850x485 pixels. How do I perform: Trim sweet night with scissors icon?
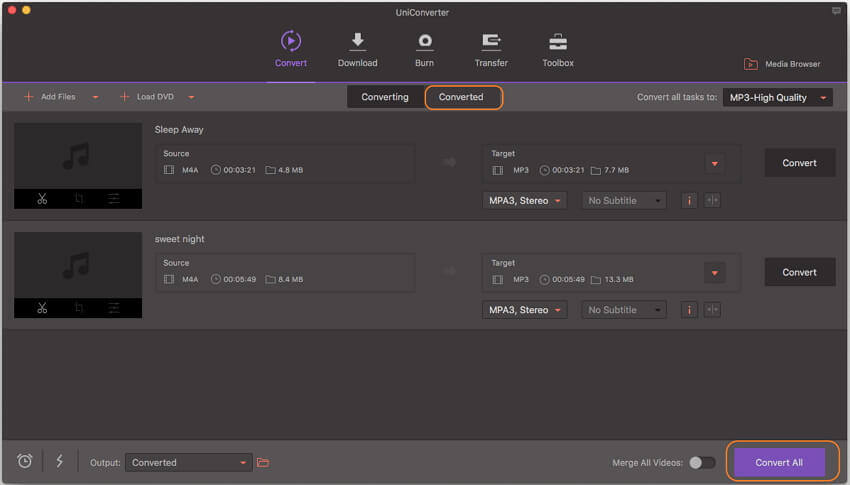(42, 308)
